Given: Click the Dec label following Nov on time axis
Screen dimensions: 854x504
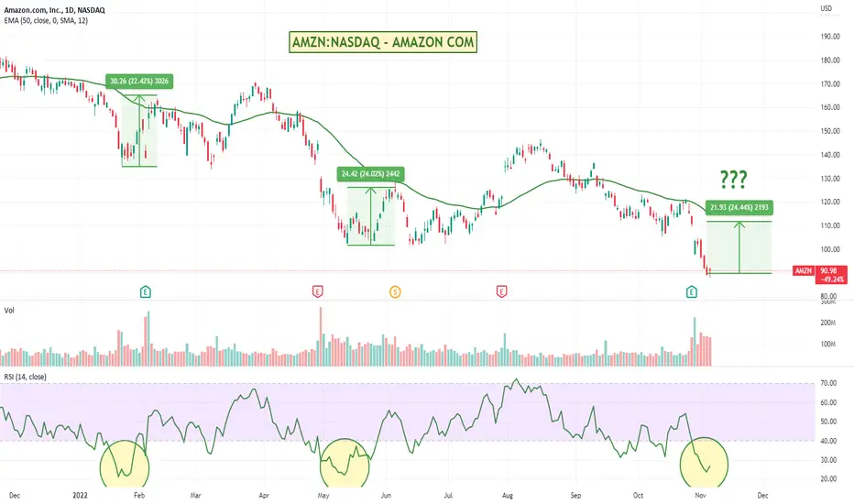Looking at the screenshot, I should coord(762,496).
